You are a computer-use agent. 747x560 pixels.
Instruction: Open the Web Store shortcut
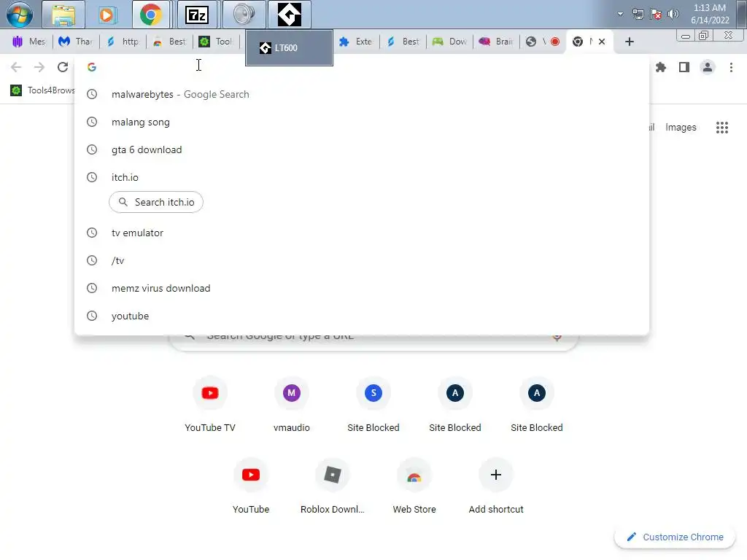[x=414, y=485]
